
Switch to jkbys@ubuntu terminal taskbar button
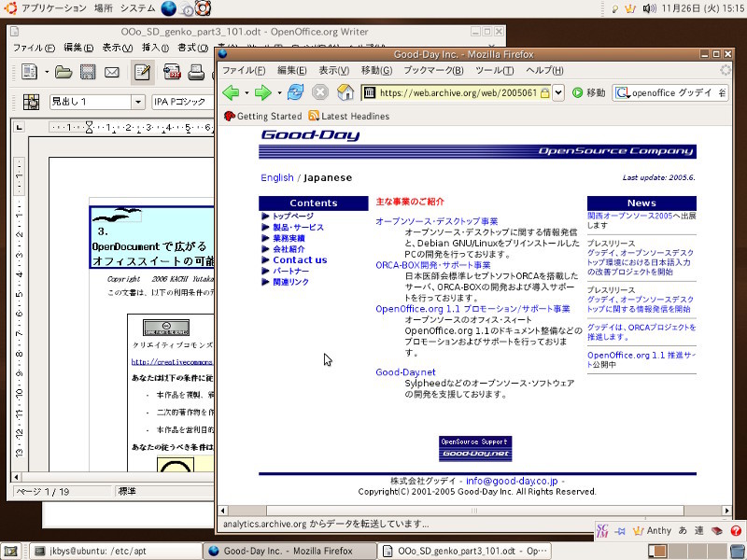(x=117, y=551)
